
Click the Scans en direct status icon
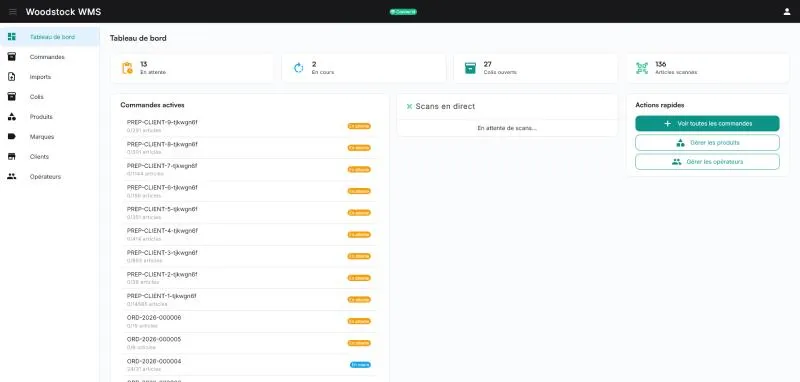[409, 107]
